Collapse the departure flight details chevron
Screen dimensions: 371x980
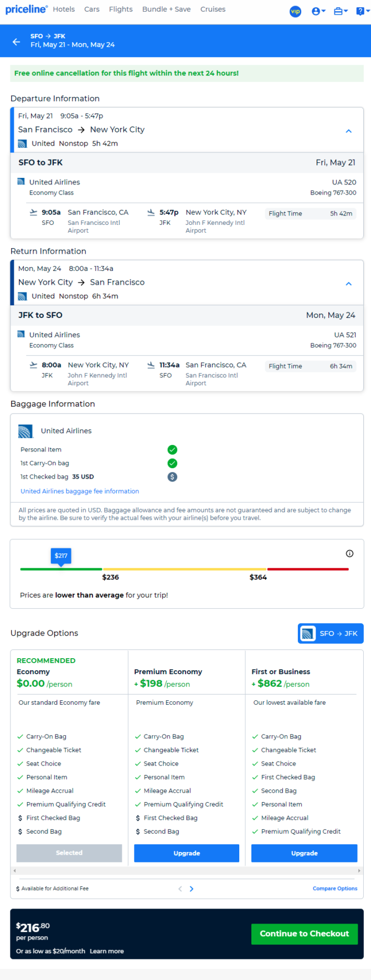coord(348,131)
